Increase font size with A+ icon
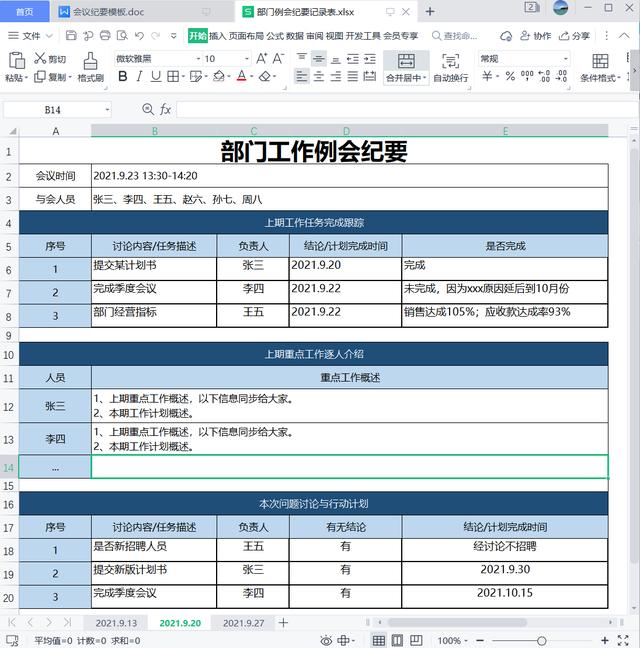Screen dimensions: 640x648 point(262,59)
